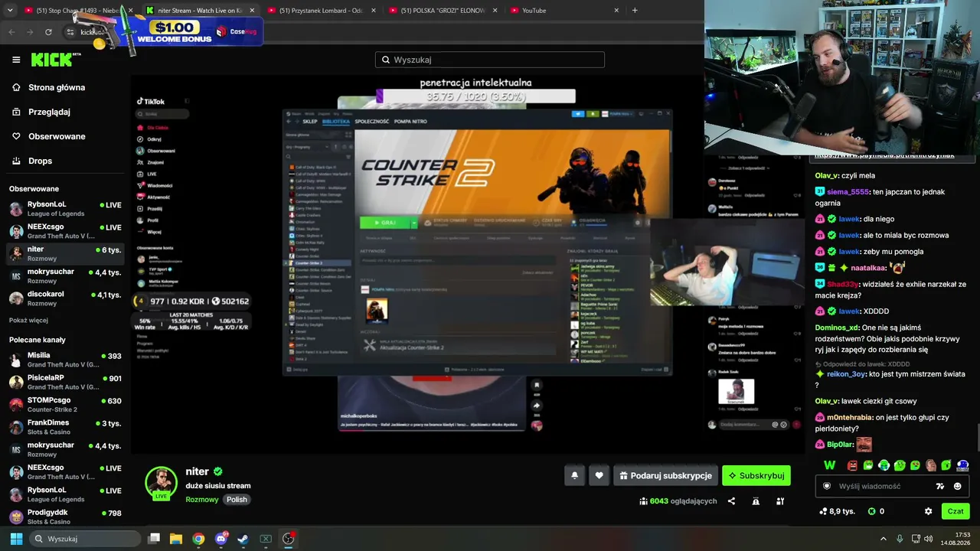Click Podaruj subskrypcje button
Viewport: 980px width, 551px height.
665,475
